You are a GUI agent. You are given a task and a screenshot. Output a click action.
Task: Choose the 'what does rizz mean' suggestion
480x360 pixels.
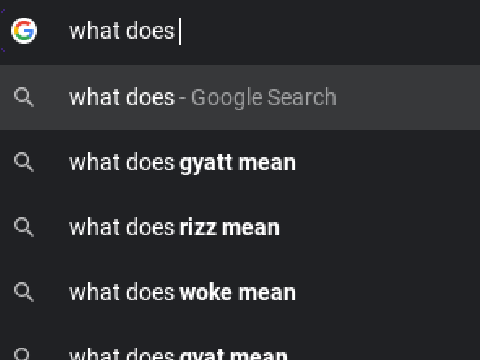coord(240,227)
